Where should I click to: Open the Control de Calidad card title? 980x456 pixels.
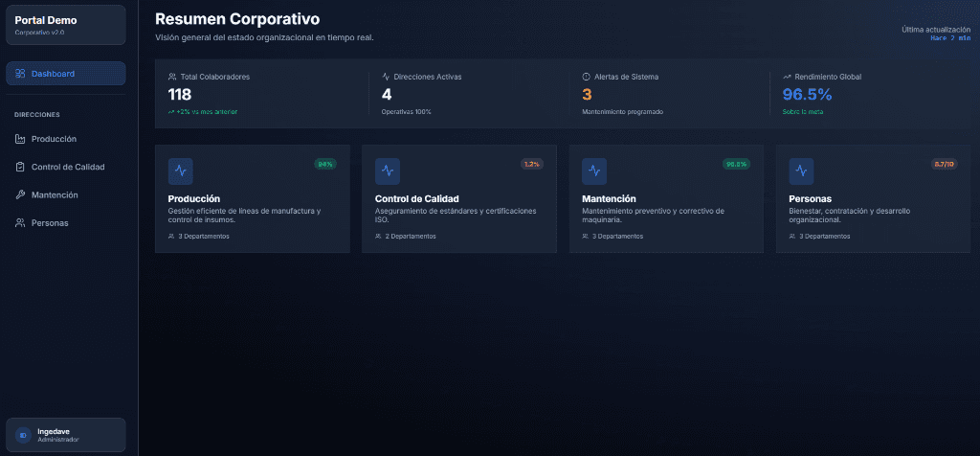coord(417,199)
